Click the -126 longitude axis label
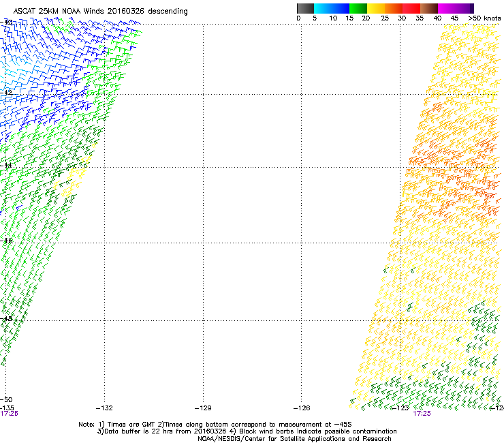The image size is (504, 443). click(x=302, y=408)
